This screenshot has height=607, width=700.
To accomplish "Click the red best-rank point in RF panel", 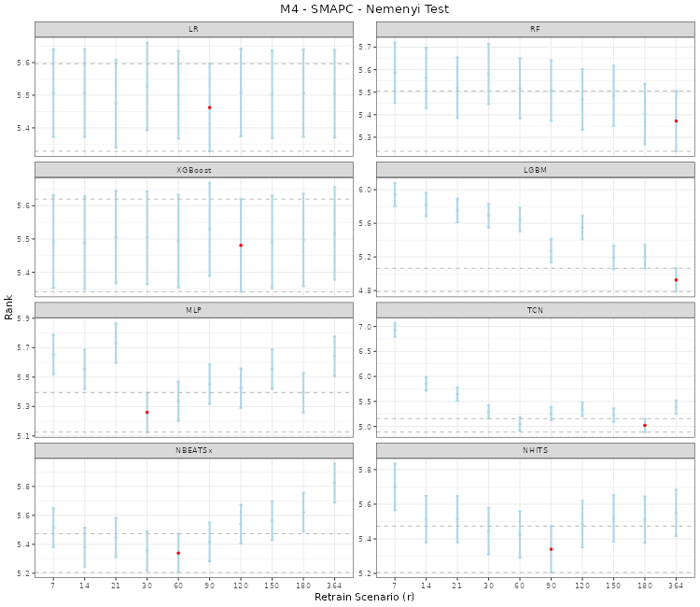I will [676, 121].
